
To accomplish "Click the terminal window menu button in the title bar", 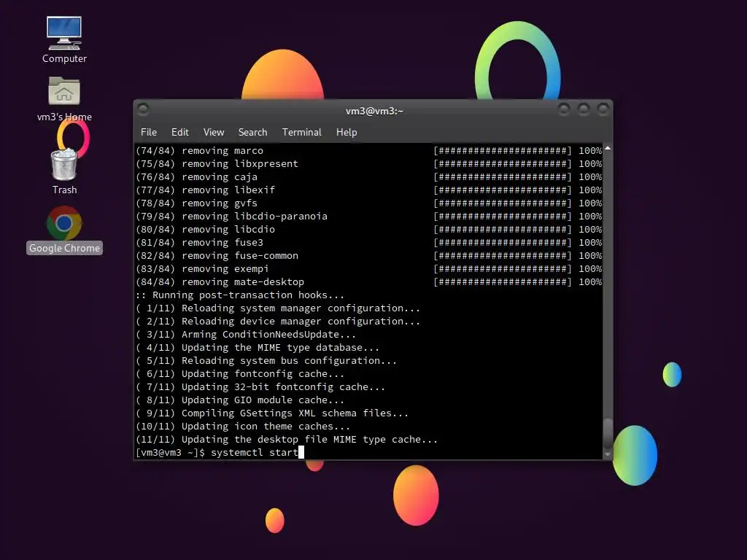I will 143,109.
